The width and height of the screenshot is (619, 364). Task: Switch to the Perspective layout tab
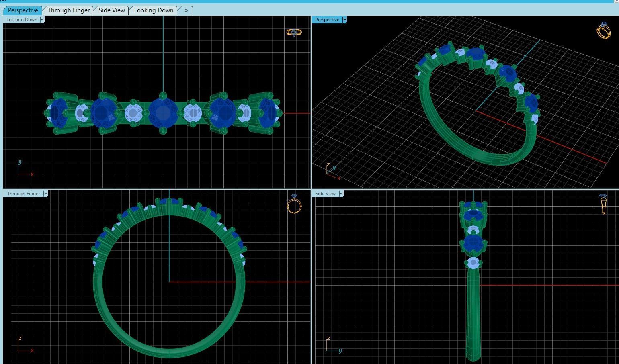(23, 10)
